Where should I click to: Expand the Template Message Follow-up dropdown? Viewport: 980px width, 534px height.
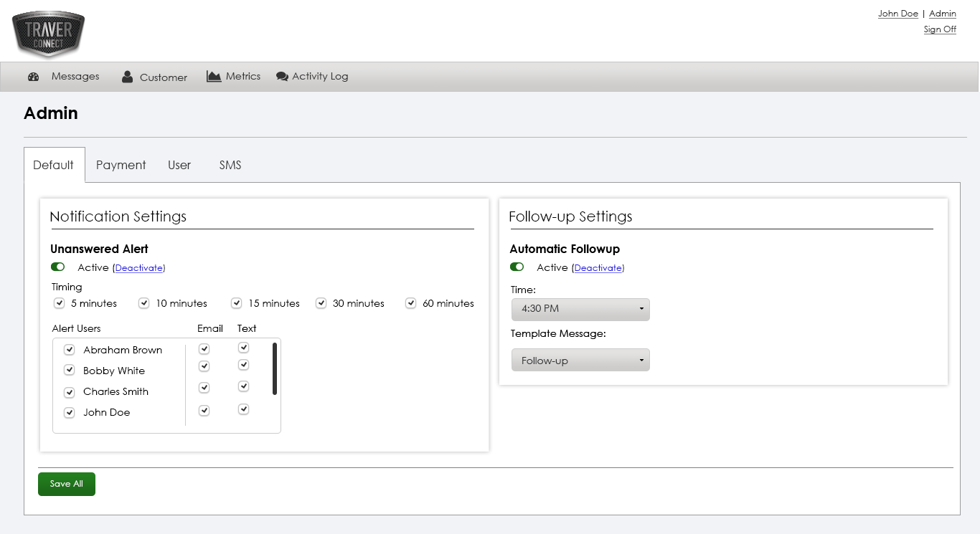(x=580, y=361)
